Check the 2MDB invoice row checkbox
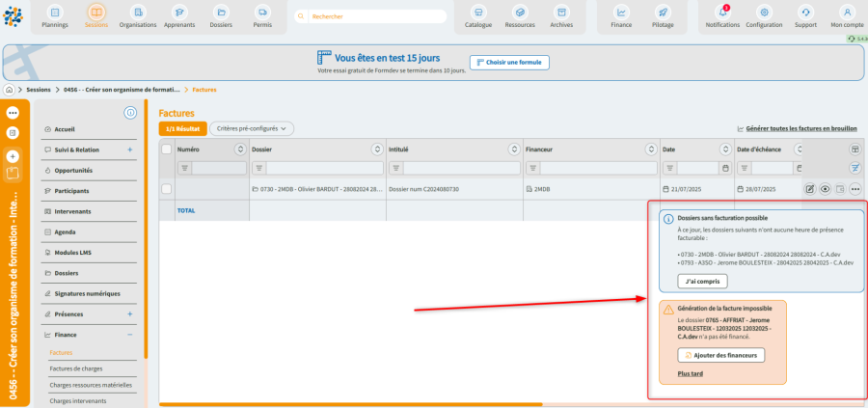The width and height of the screenshot is (868, 408). [167, 189]
